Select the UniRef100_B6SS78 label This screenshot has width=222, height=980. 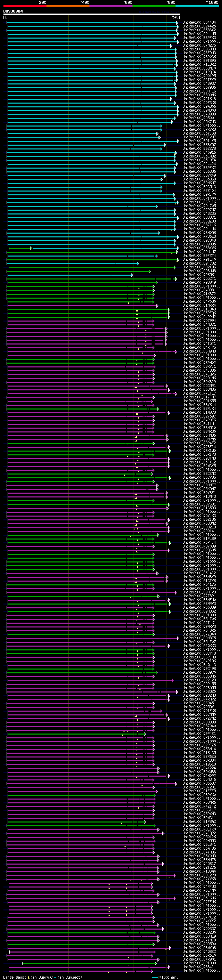199,149
